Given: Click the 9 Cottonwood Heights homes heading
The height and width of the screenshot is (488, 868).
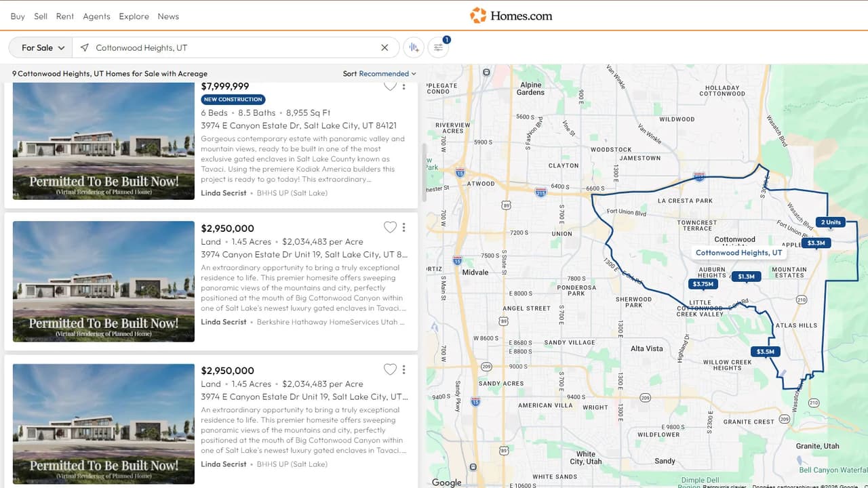Looking at the screenshot, I should pyautogui.click(x=110, y=74).
